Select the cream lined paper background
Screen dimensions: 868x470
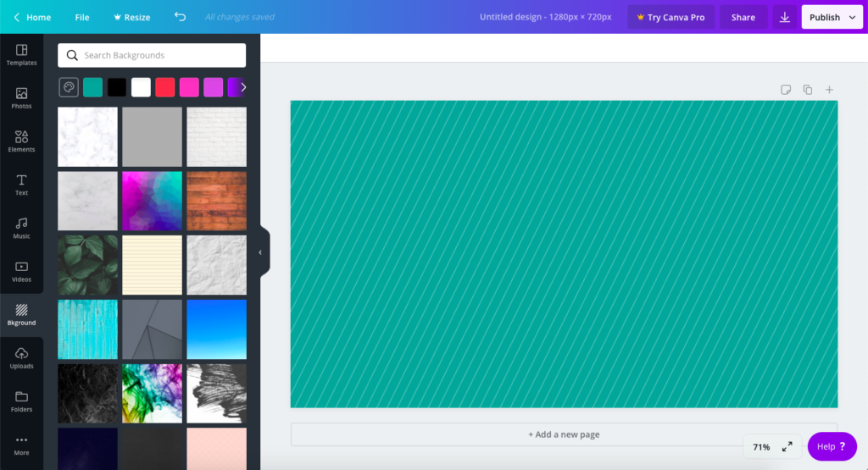tap(153, 265)
